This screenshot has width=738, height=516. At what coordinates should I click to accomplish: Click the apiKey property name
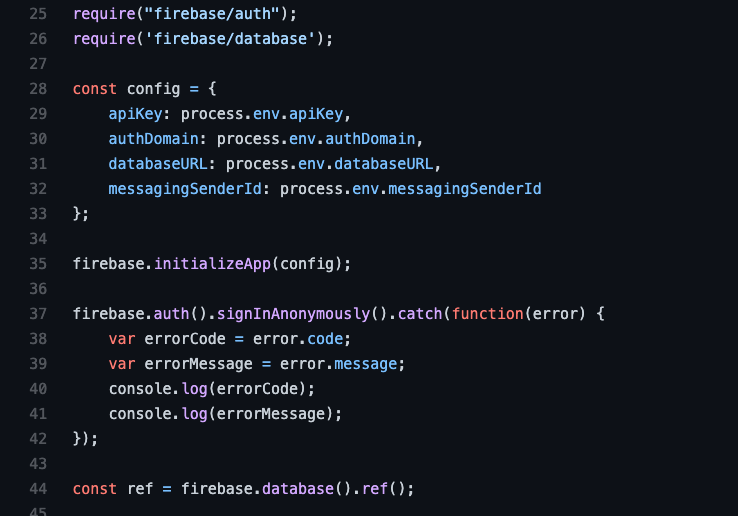click(135, 114)
